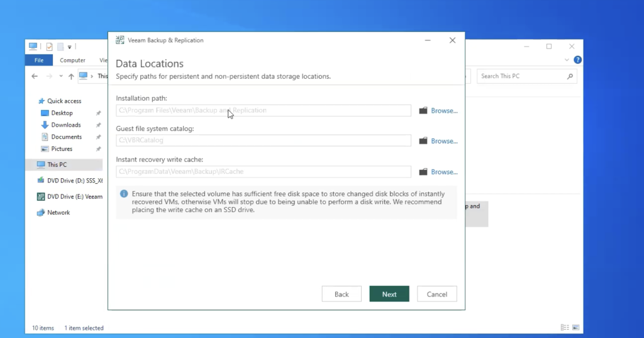Click the Search This PC box

526,76
